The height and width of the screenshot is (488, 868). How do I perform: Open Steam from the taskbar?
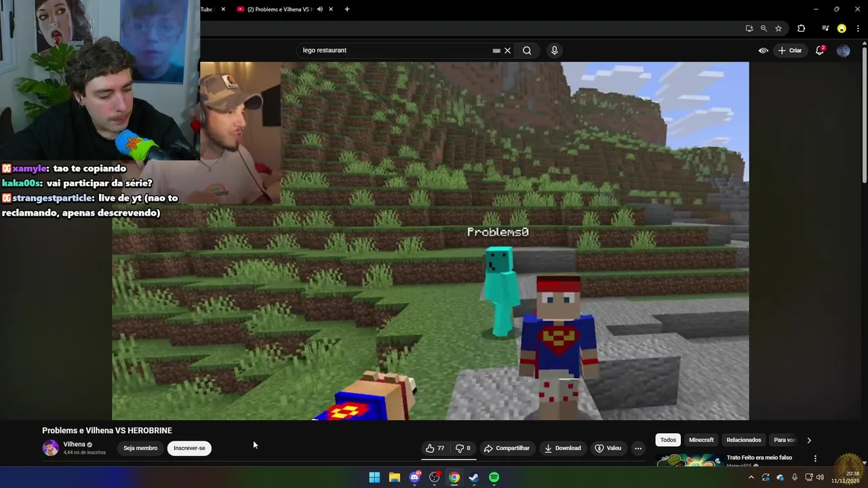tap(474, 477)
